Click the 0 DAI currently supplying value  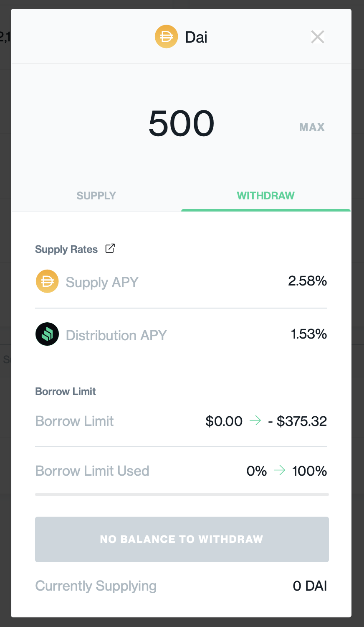click(310, 586)
